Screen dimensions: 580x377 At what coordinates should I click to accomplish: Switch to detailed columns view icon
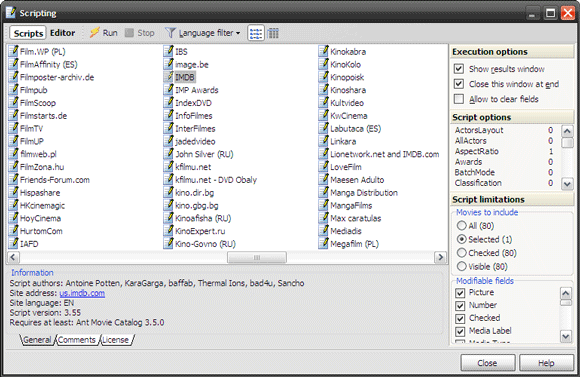click(x=273, y=33)
